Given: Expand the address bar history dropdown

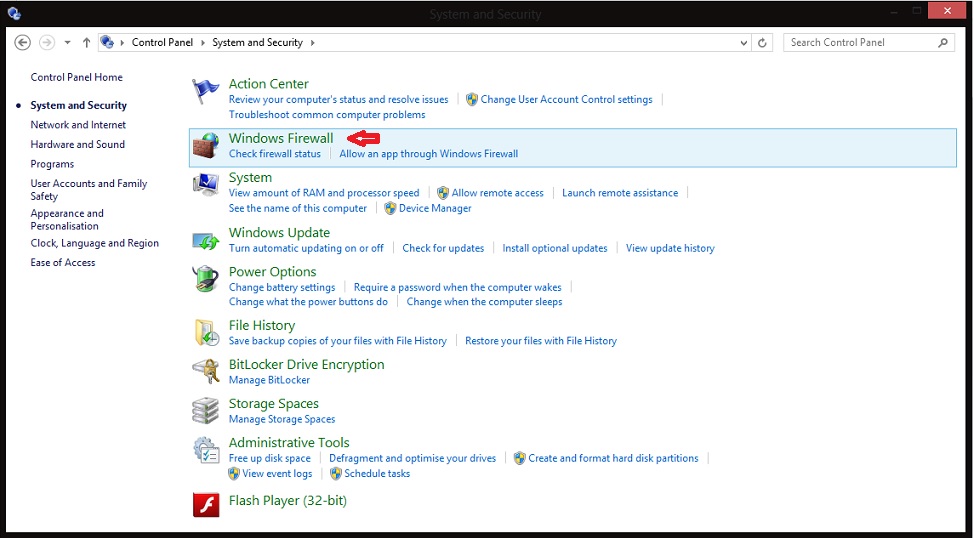Looking at the screenshot, I should [744, 43].
